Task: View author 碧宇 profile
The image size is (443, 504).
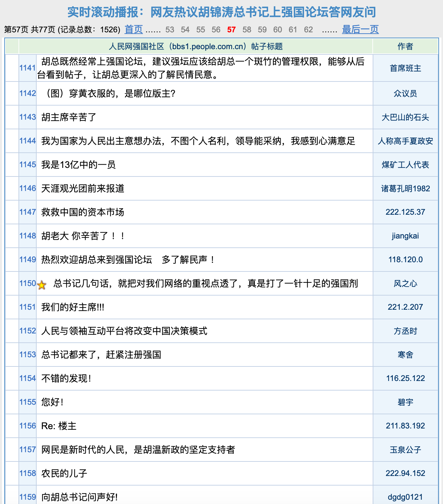Action: point(405,402)
